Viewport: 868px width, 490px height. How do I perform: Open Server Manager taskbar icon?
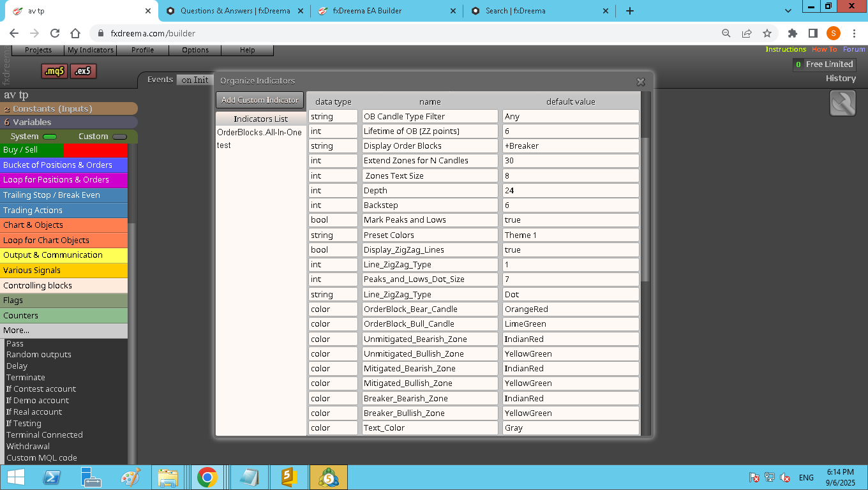[91, 477]
